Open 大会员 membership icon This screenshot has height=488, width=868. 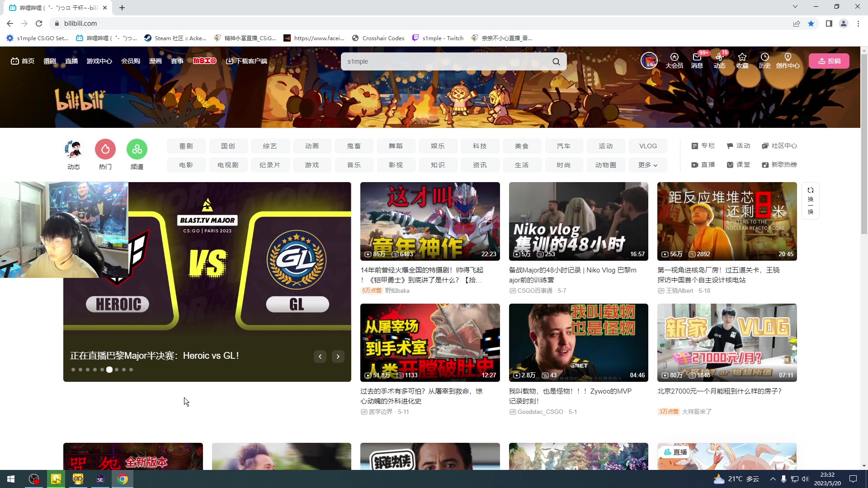[x=674, y=61]
